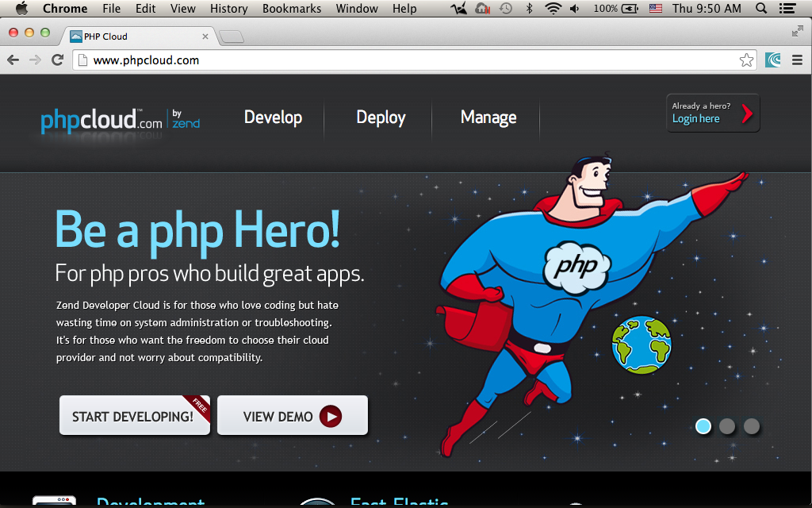This screenshot has width=812, height=508.
Task: Go forward with the browser forward arrow
Action: coord(35,60)
